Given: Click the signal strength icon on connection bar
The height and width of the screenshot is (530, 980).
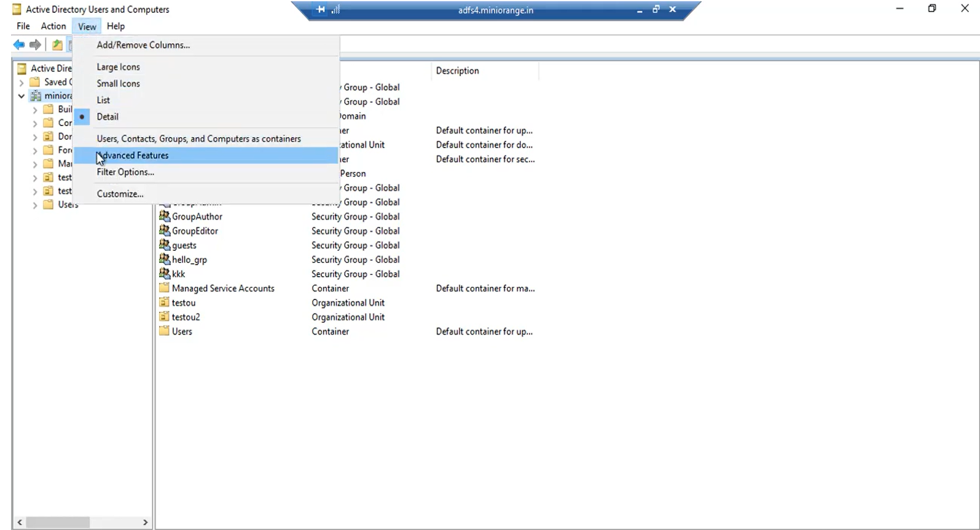Looking at the screenshot, I should click(x=335, y=10).
